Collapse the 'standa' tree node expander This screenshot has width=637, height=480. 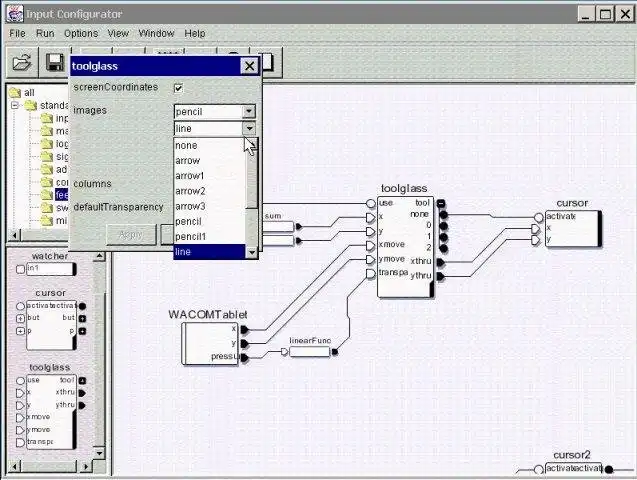point(15,106)
